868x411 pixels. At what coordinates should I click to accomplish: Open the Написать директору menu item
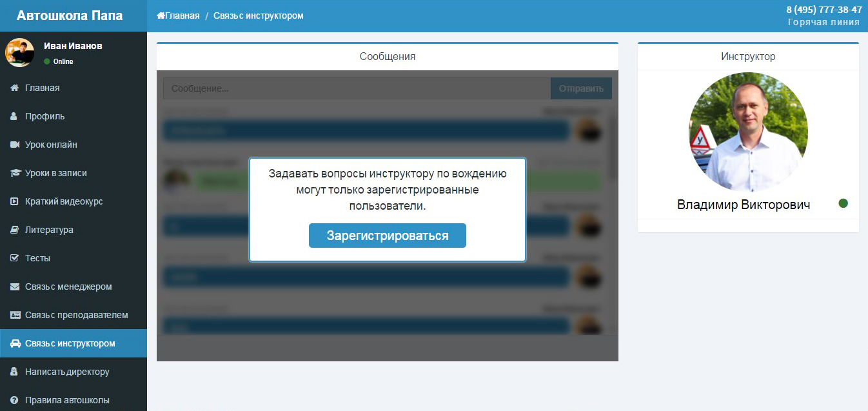point(74,372)
